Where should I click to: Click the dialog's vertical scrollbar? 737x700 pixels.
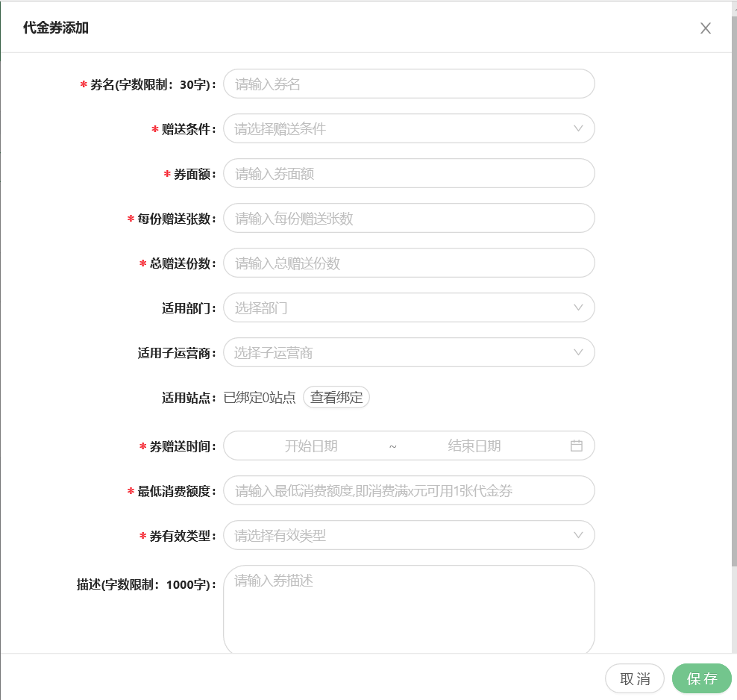pyautogui.click(x=733, y=299)
